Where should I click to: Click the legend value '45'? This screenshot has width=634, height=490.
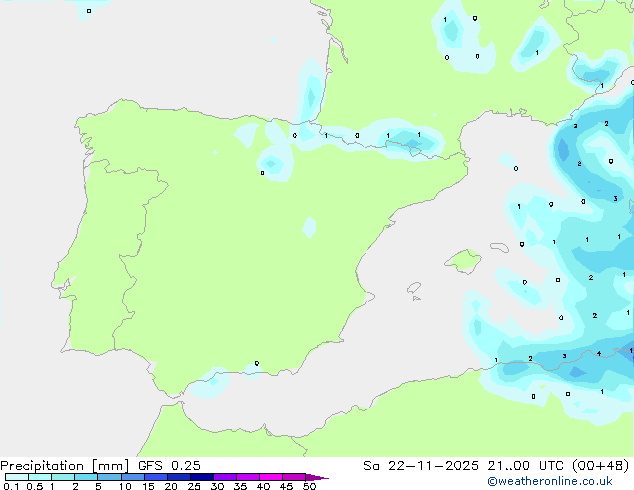pos(286,486)
